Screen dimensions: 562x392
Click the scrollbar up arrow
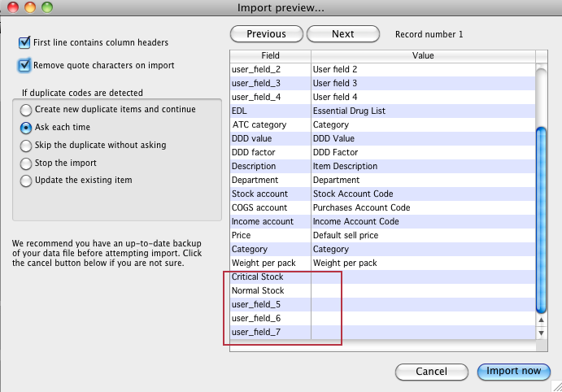pos(541,320)
